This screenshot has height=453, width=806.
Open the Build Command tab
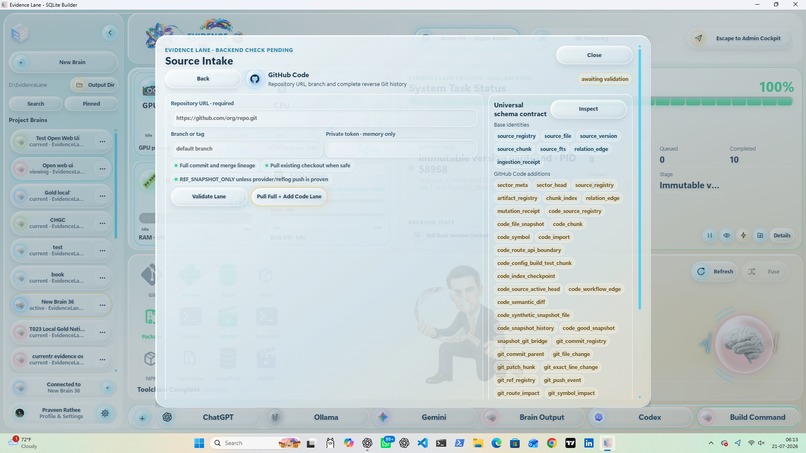click(748, 418)
